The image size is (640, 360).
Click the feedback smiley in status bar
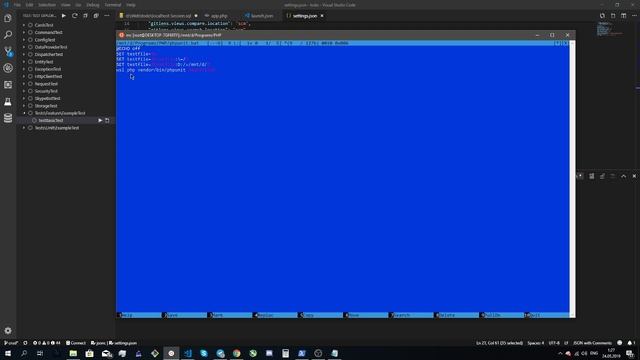(x=620, y=343)
